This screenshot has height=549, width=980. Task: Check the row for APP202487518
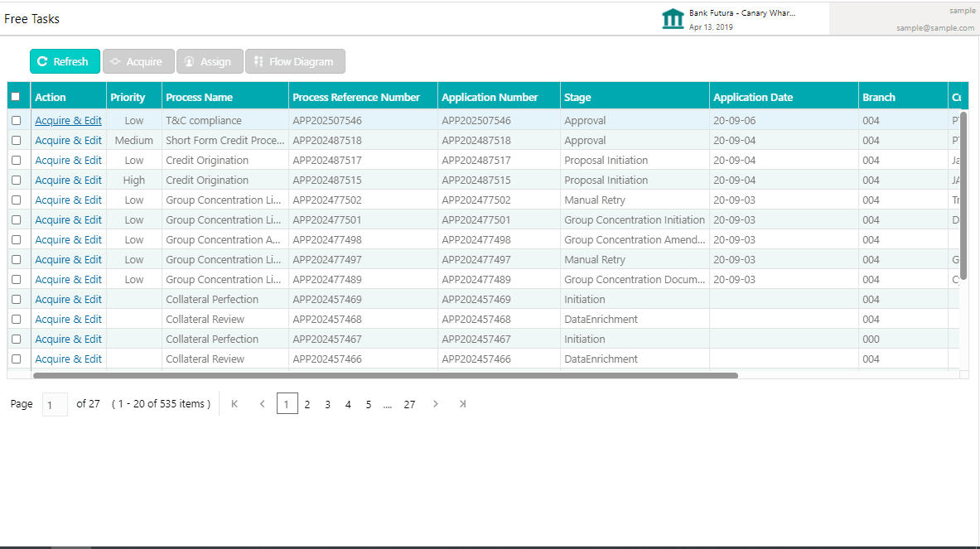17,141
